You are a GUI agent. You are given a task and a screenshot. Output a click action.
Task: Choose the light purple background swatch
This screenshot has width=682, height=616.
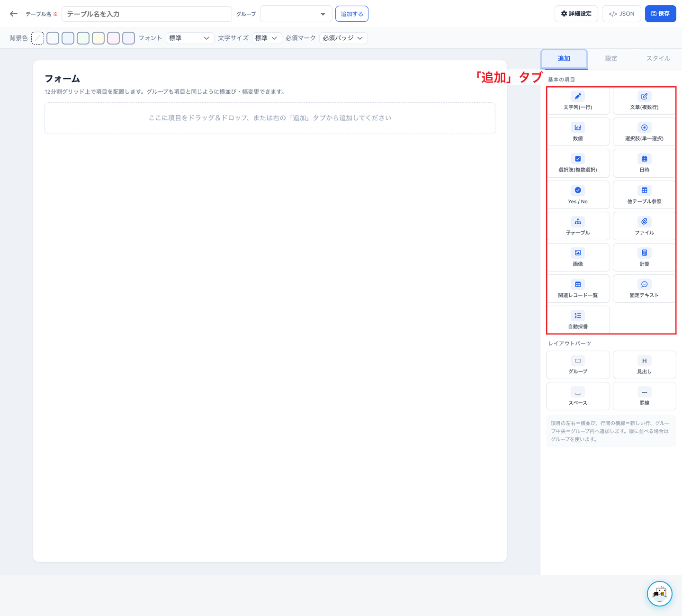click(128, 38)
